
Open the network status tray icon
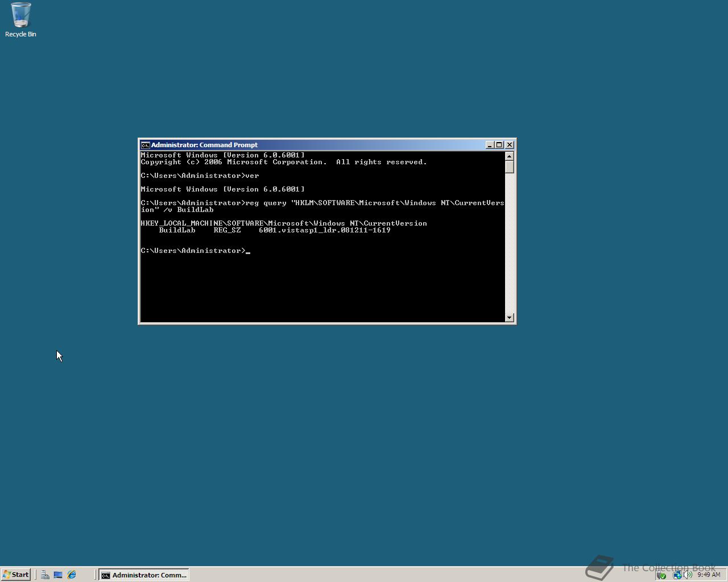pos(677,575)
